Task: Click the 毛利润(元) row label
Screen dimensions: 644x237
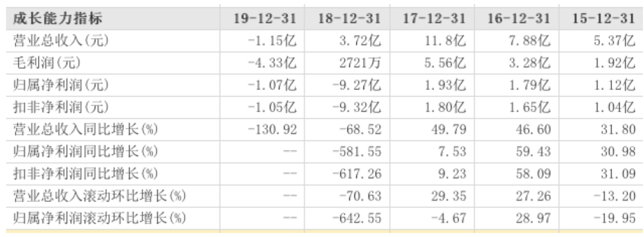Action: pyautogui.click(x=47, y=63)
